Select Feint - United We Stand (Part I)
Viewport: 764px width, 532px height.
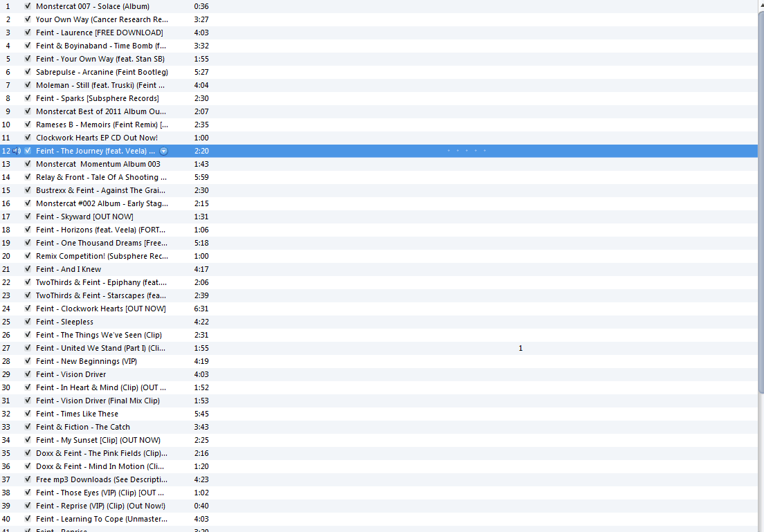[100, 349]
